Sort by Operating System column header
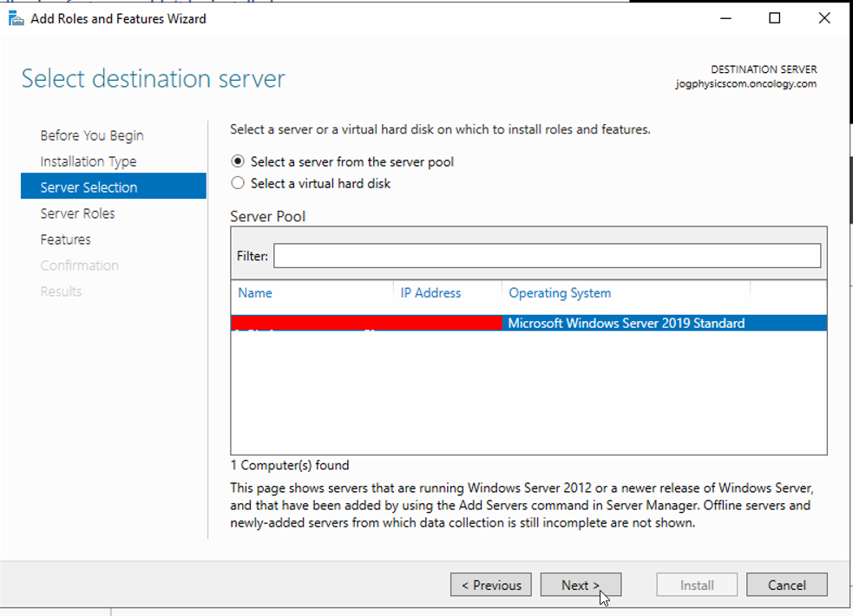Image resolution: width=853 pixels, height=616 pixels. 560,293
